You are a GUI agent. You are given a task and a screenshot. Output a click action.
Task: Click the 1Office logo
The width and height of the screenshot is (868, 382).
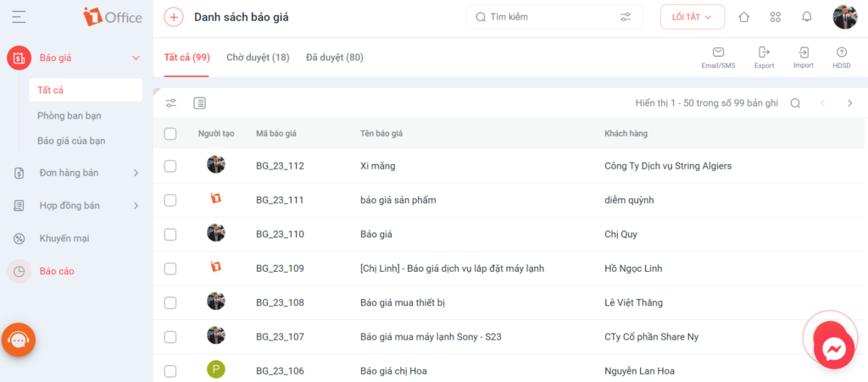(x=113, y=17)
